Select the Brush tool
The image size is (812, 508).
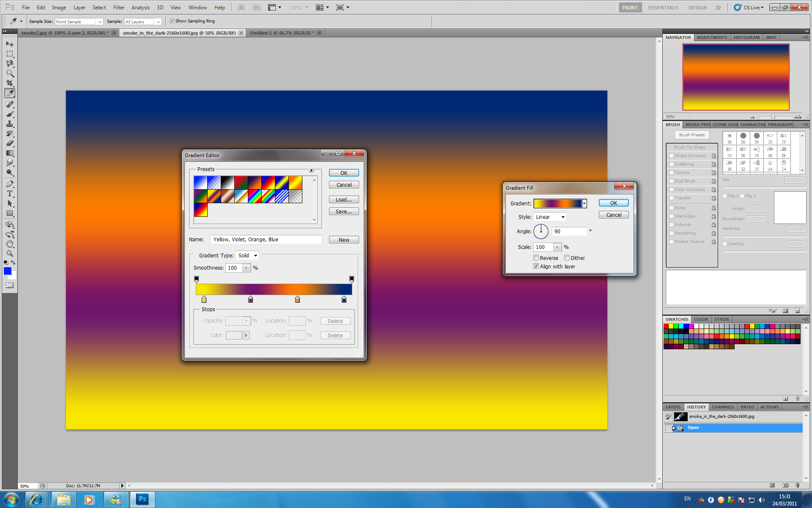tap(10, 114)
